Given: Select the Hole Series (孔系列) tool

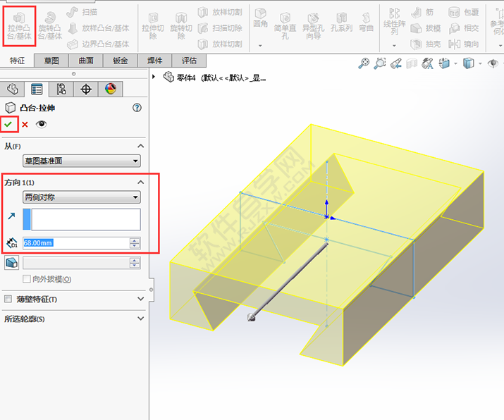Looking at the screenshot, I should point(341,23).
